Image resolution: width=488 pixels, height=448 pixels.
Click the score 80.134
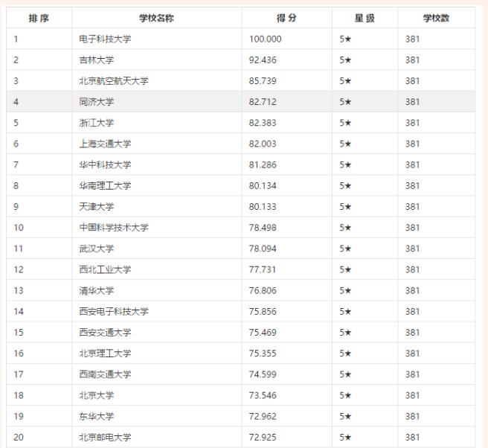tap(263, 185)
